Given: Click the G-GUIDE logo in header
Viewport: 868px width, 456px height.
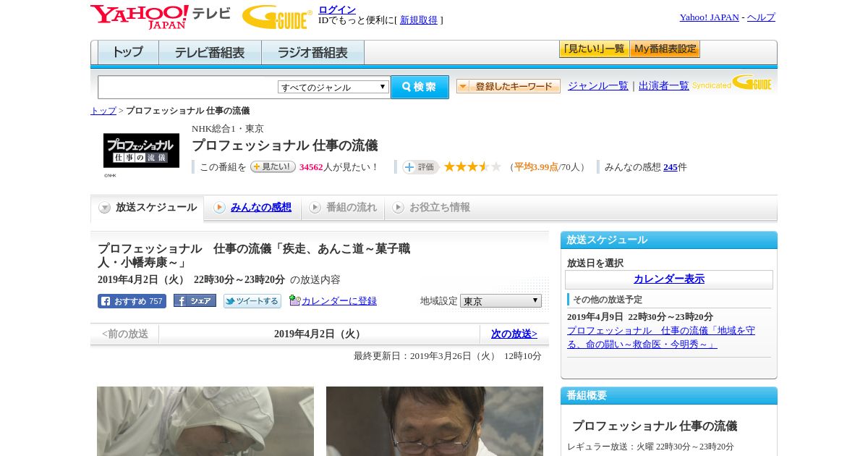Looking at the screenshot, I should click(277, 17).
